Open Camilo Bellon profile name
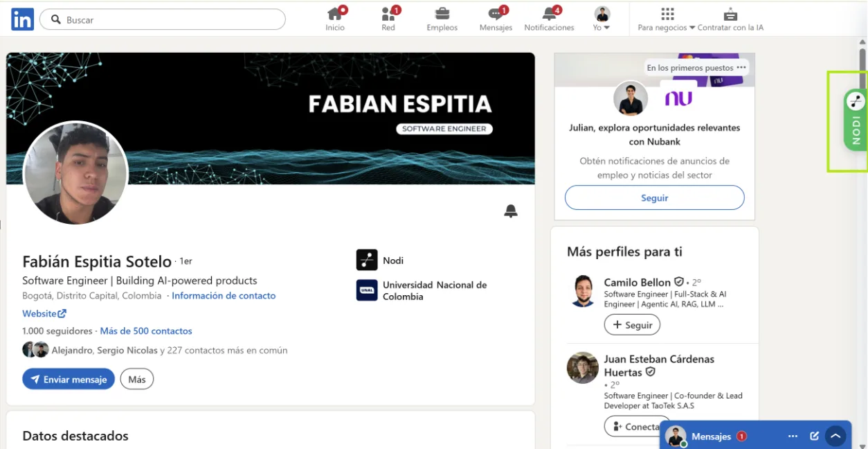This screenshot has width=868, height=449. pyautogui.click(x=638, y=282)
